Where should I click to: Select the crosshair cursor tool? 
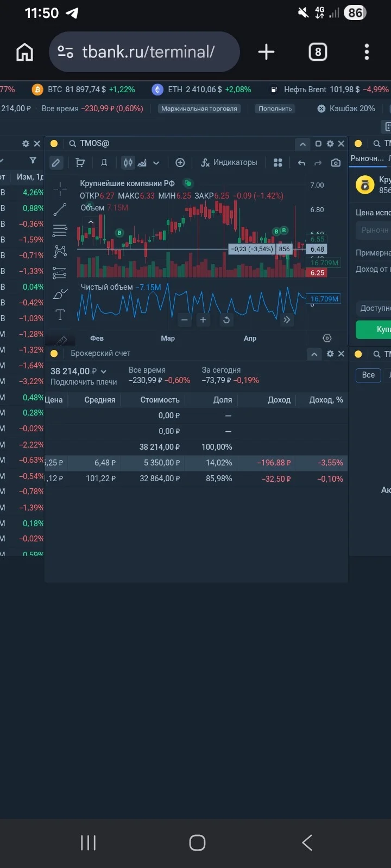(60, 189)
